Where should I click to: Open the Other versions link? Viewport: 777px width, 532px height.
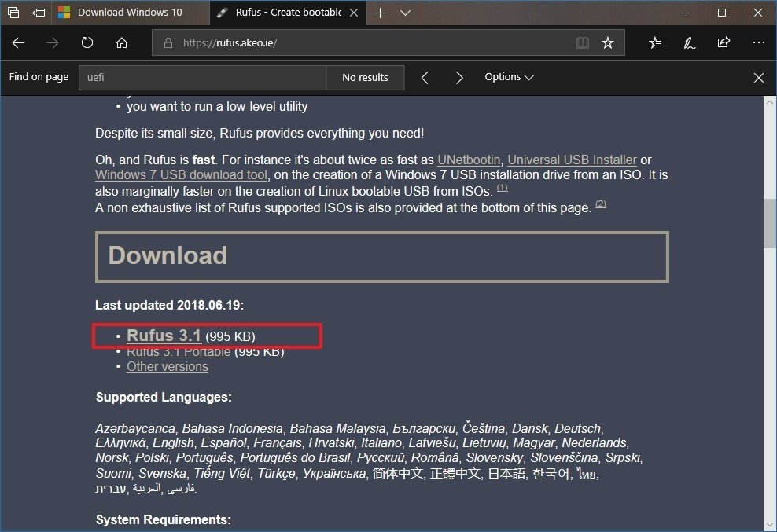pyautogui.click(x=168, y=366)
